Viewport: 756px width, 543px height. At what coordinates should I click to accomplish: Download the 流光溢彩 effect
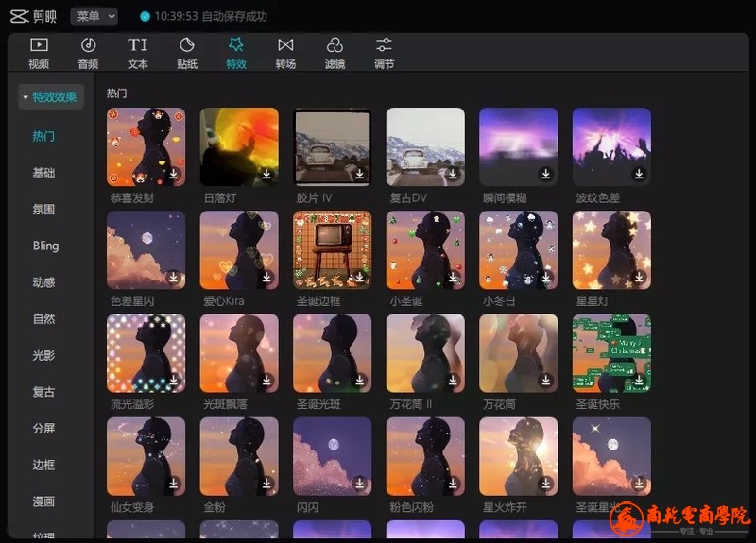174,381
